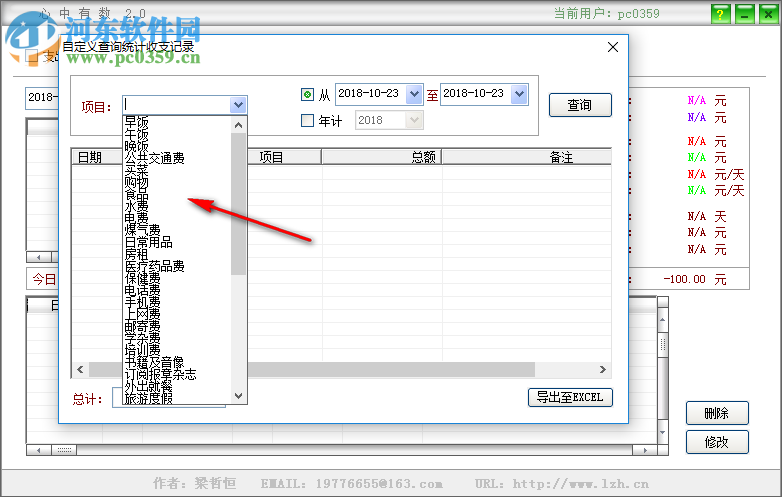Click main window vertical scroll down arrow
The height and width of the screenshot is (497, 782).
coord(662,432)
